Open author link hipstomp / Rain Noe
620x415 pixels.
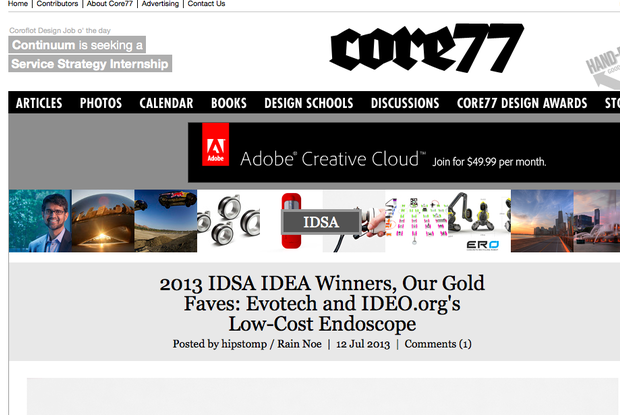(x=271, y=344)
